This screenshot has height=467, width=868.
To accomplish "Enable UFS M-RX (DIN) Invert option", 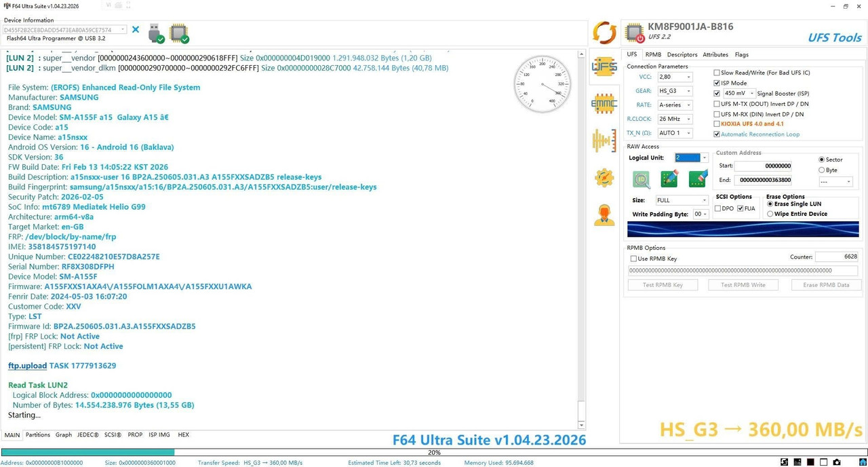I will click(x=717, y=114).
